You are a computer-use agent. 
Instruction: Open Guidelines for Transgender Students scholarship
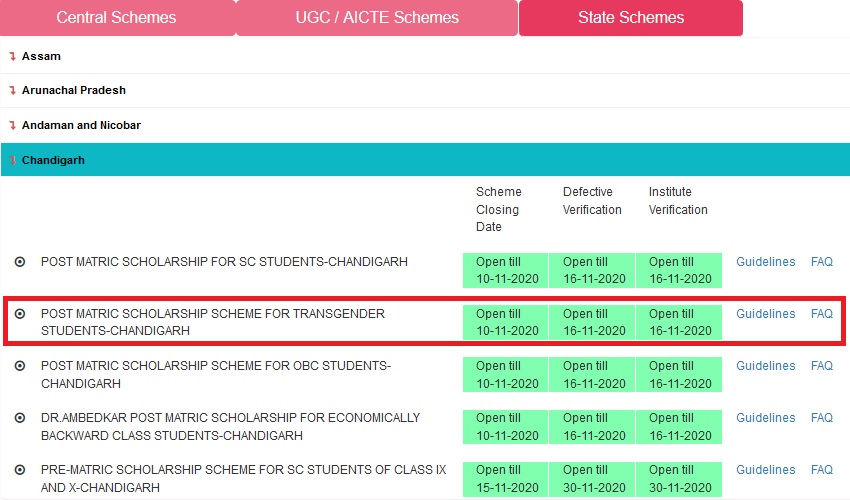pyautogui.click(x=765, y=314)
